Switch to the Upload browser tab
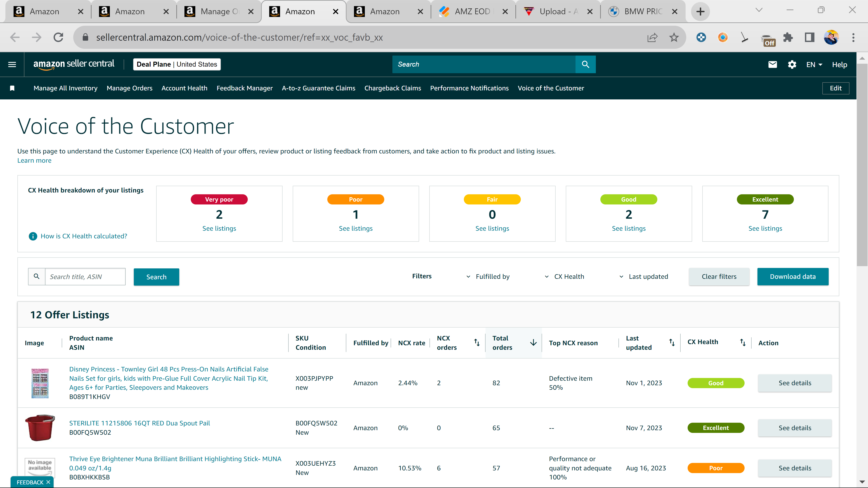This screenshot has width=868, height=488. pos(558,12)
